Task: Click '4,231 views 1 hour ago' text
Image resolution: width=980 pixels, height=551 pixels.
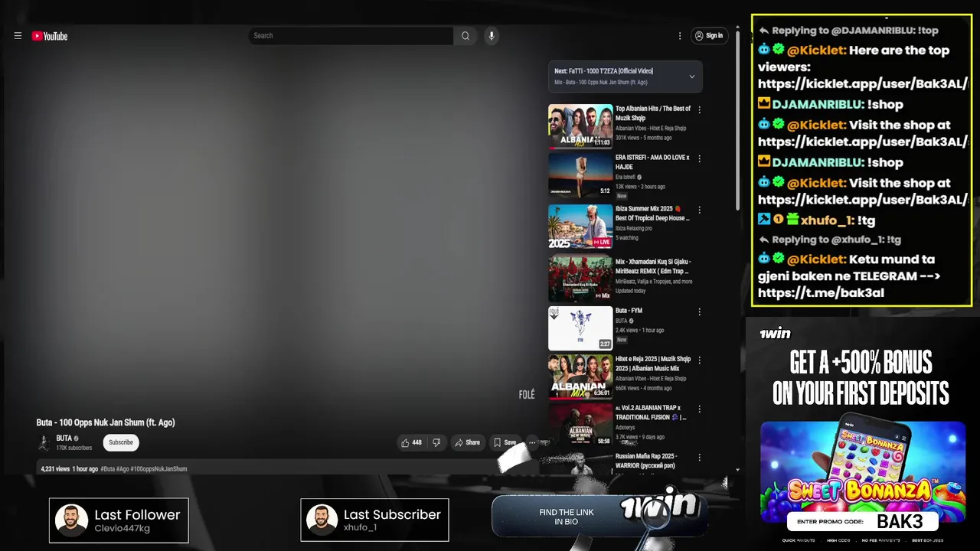Action: click(70, 468)
